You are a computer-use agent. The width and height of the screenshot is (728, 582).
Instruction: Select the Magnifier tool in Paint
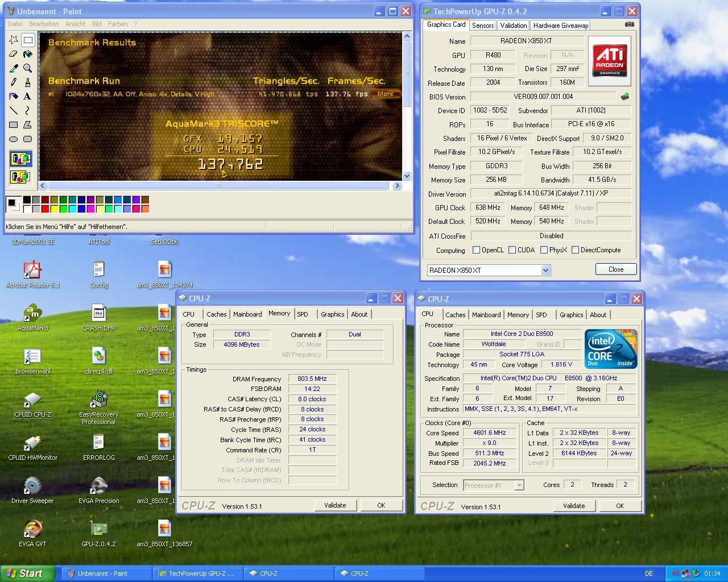coord(27,68)
